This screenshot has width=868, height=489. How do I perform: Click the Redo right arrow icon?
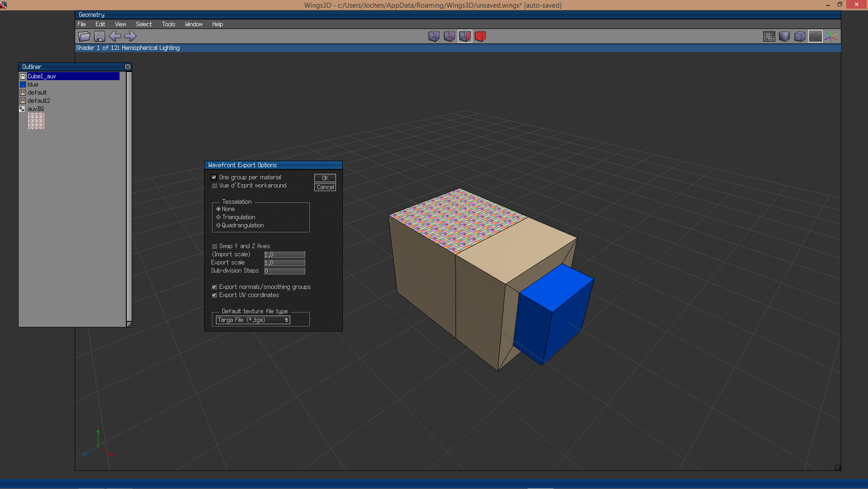130,36
